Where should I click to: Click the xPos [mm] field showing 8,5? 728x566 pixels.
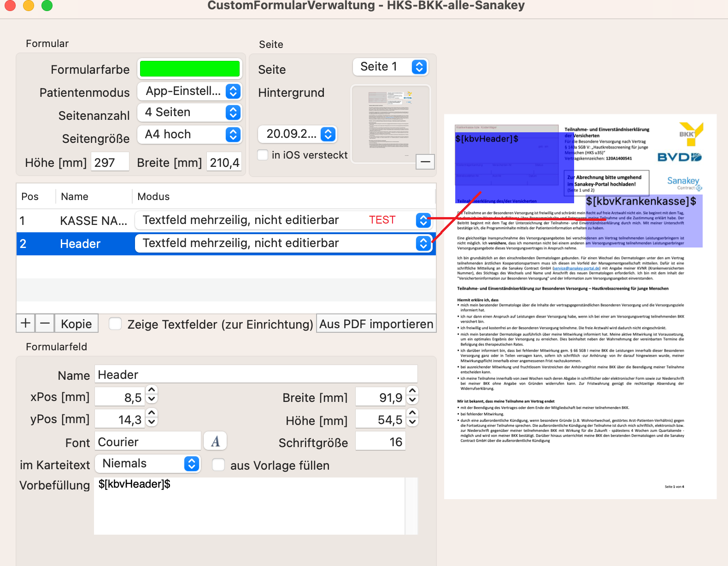click(120, 397)
